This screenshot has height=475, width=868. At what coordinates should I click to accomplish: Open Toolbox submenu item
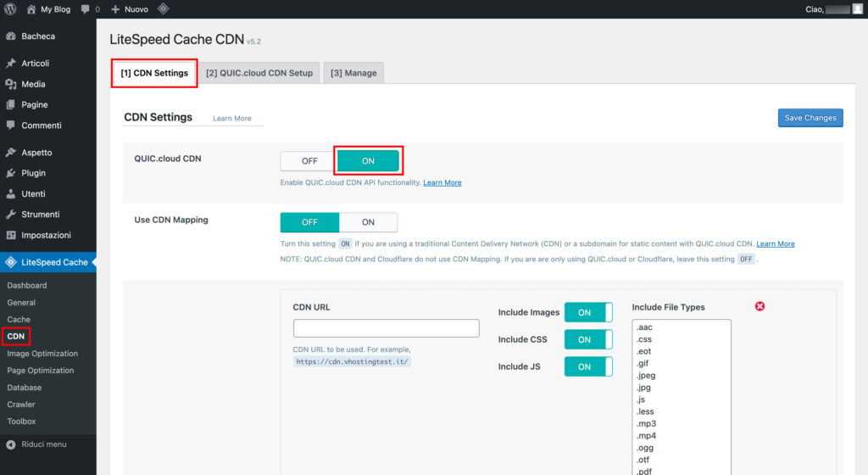point(21,422)
